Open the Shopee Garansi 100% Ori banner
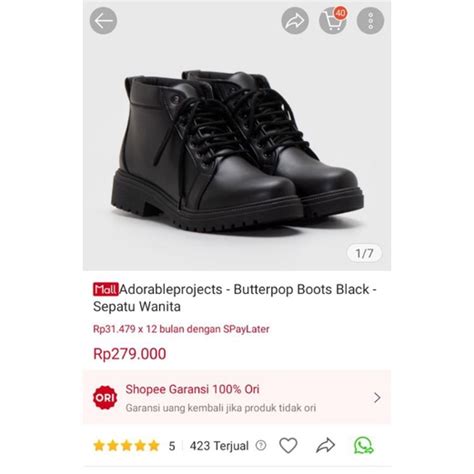This screenshot has width=474, height=474. 237,397
